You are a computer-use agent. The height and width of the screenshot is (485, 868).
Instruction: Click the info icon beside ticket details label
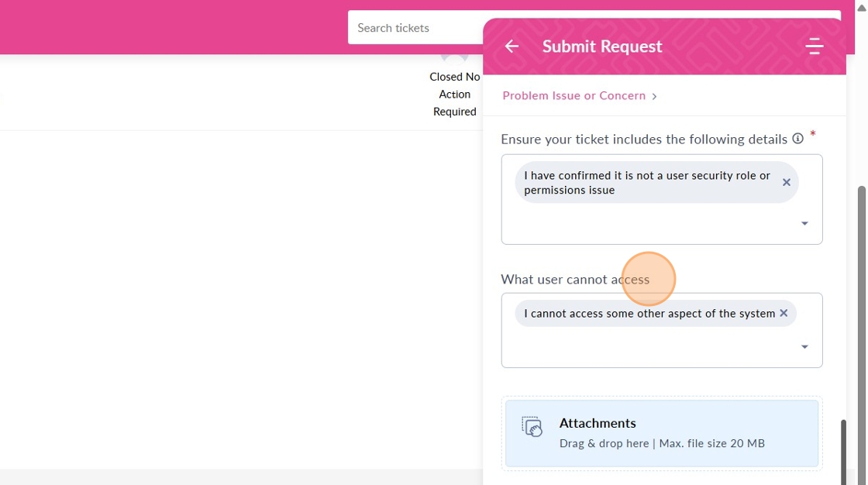click(797, 139)
